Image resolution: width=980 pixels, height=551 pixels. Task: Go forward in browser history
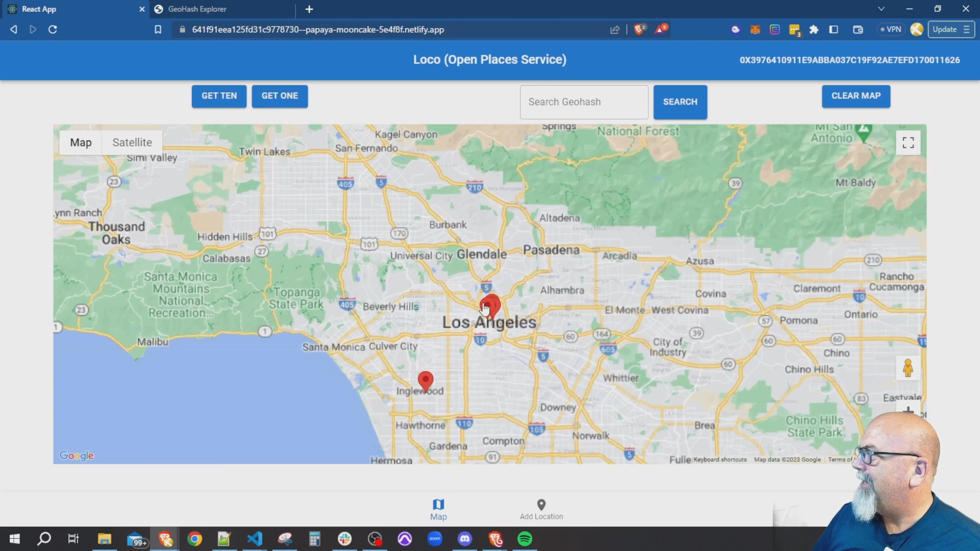33,30
